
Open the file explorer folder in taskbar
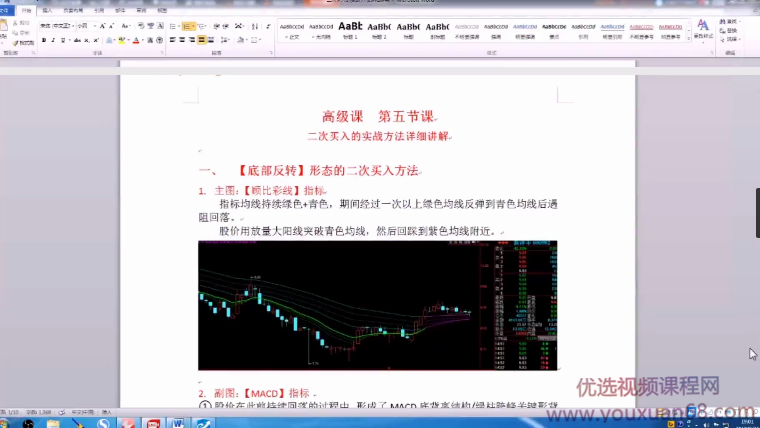(x=53, y=423)
